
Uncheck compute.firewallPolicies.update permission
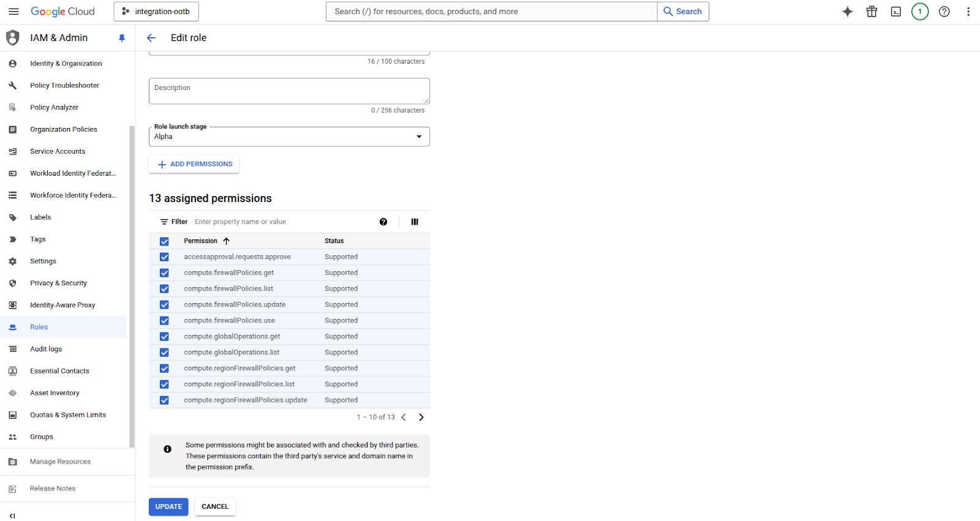pyautogui.click(x=164, y=305)
